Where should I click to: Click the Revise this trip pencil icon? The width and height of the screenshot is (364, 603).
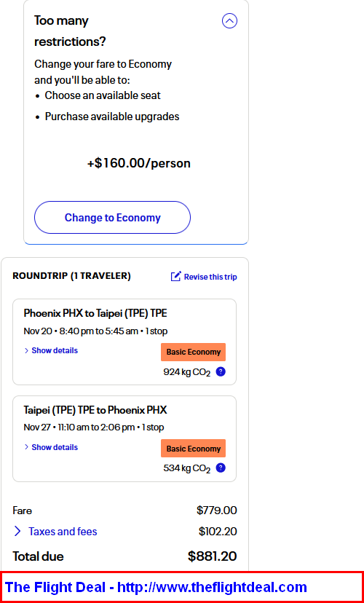[175, 277]
